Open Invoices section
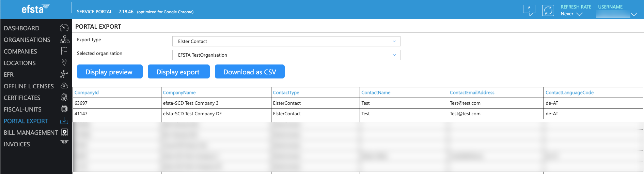The image size is (644, 174). coord(17,144)
